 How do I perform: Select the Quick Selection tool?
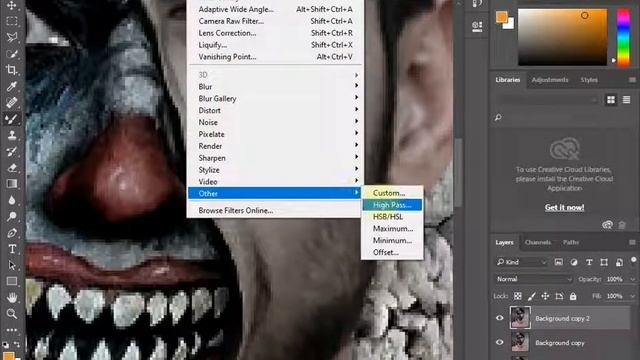click(x=11, y=53)
